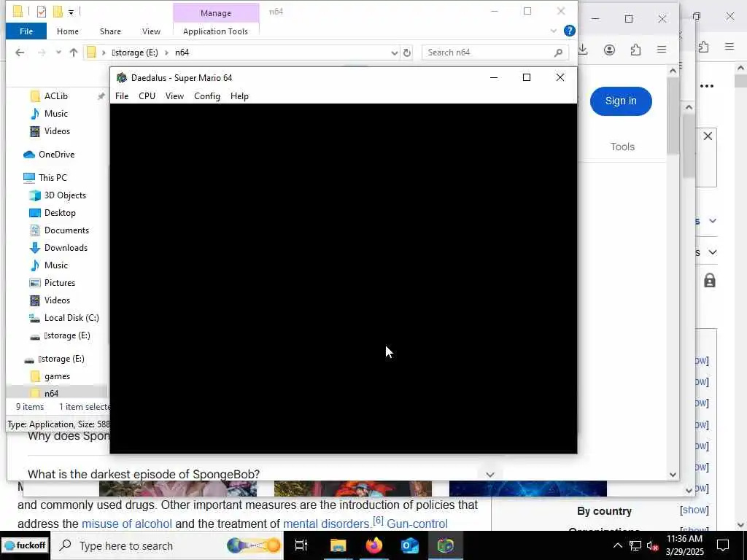Go up one folder level in Explorer
The image size is (747, 560).
coord(74,52)
